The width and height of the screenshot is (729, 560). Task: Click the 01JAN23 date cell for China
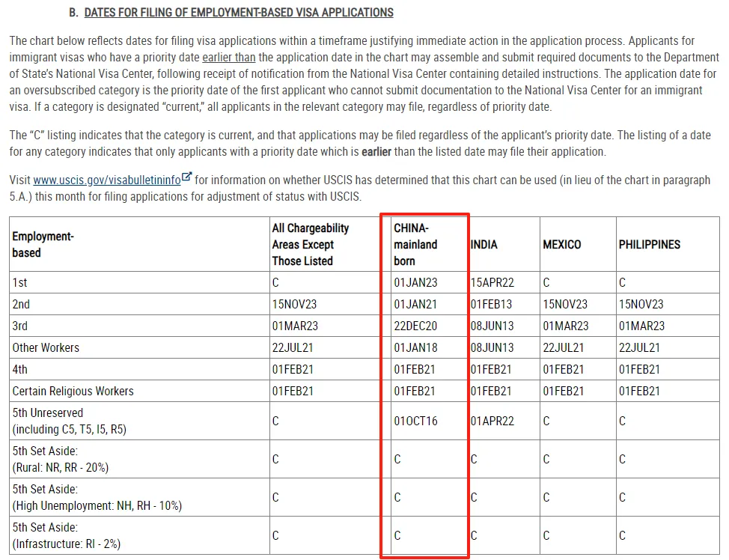415,283
